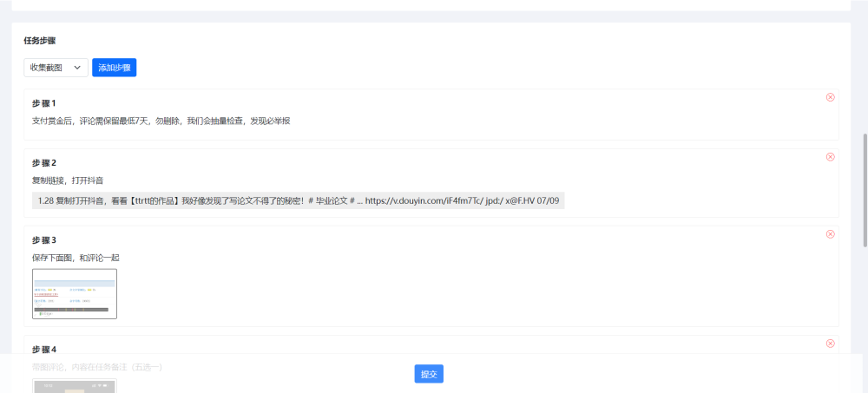Click the step 4 screenshot thumbnail
Screen dimensions: 868x393
pyautogui.click(x=75, y=385)
